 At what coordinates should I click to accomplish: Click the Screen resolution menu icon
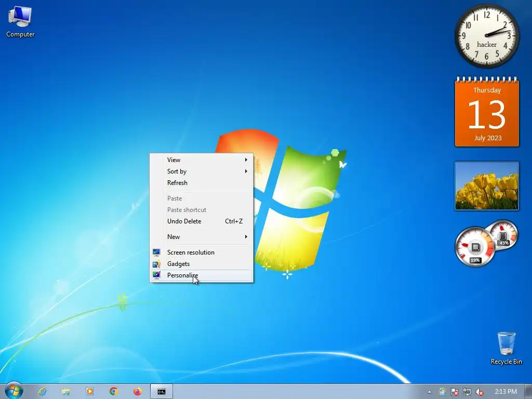pyautogui.click(x=156, y=252)
